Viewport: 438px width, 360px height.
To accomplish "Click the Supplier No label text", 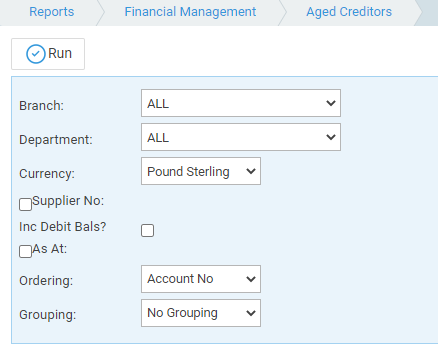I will pos(68,201).
